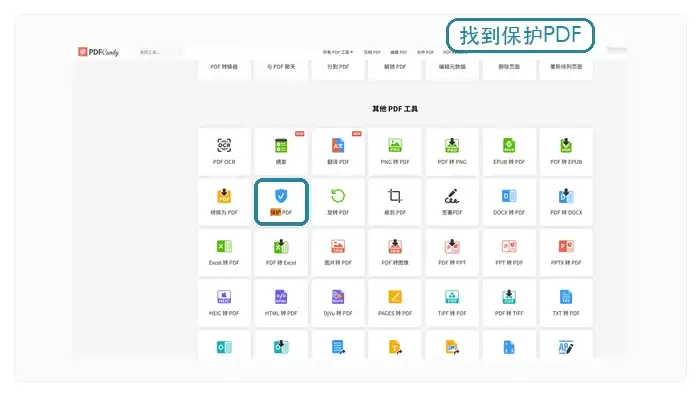This screenshot has width=700, height=395.
Task: Click the 保护 PDF shield icon
Action: (281, 195)
